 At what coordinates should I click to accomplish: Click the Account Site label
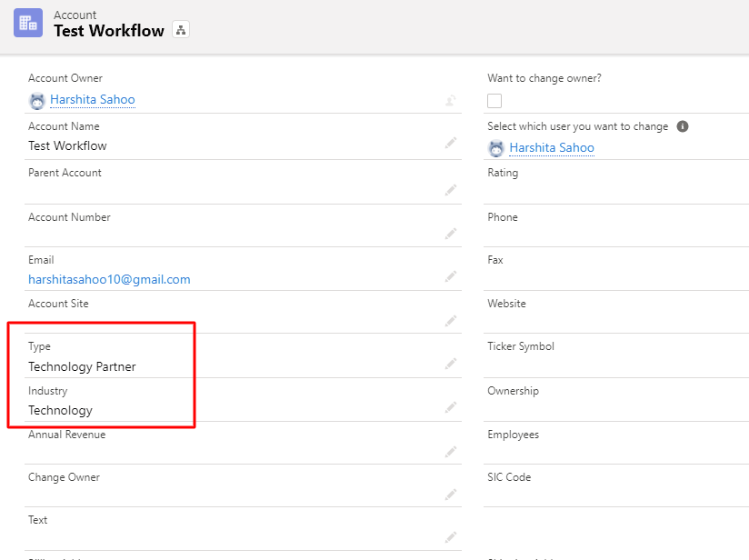[x=58, y=304]
